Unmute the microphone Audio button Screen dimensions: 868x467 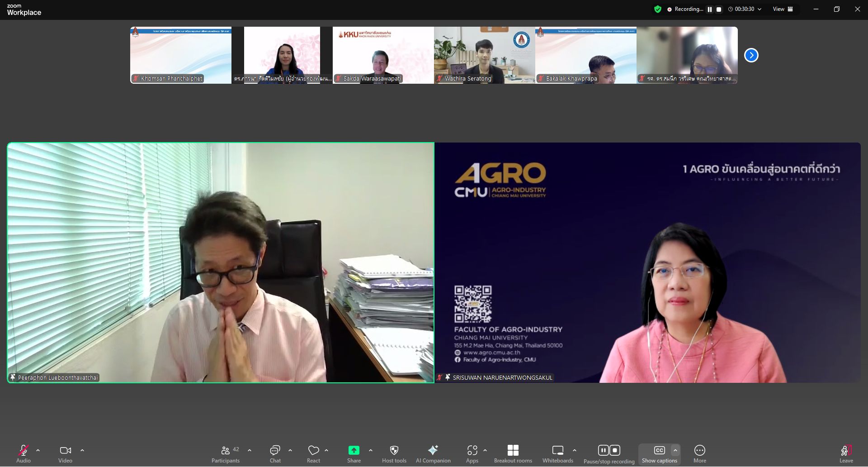point(24,454)
